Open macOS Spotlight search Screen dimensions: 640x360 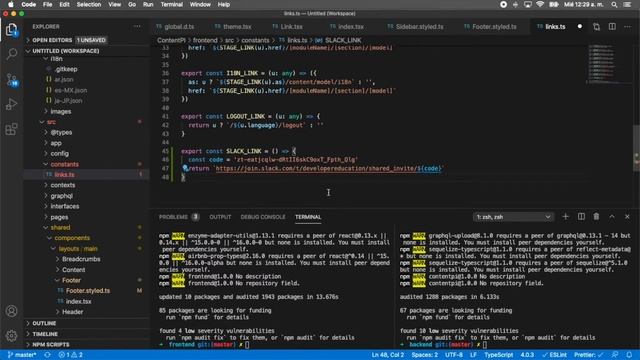(614, 4)
